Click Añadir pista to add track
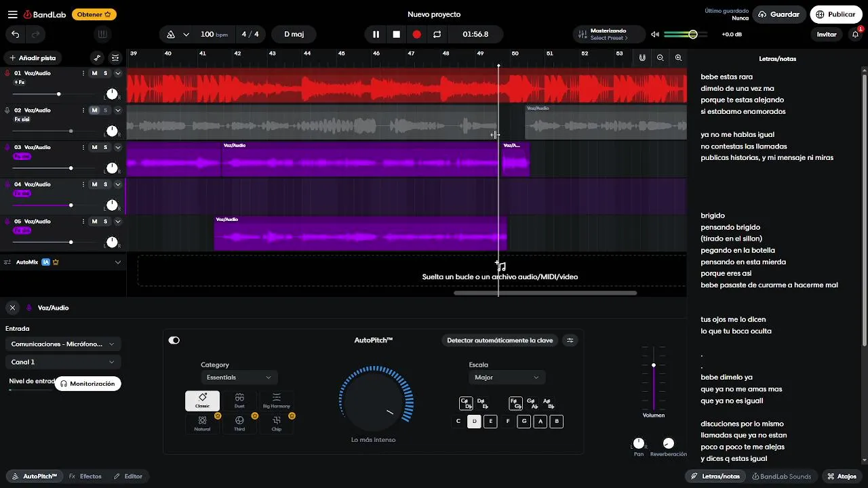This screenshot has width=868, height=488. coord(33,58)
